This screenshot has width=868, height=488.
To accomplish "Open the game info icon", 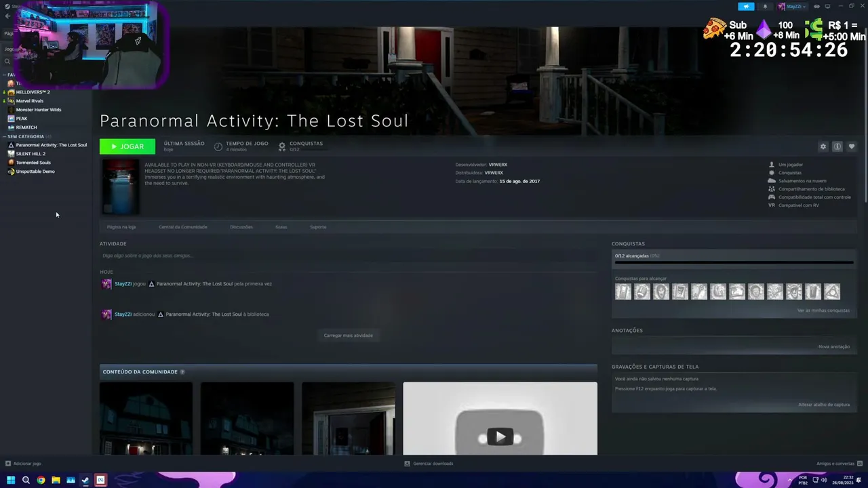I will point(837,146).
